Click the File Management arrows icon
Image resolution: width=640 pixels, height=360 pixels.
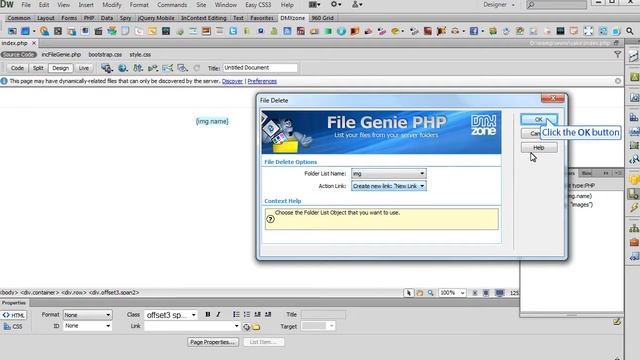(x=138, y=68)
